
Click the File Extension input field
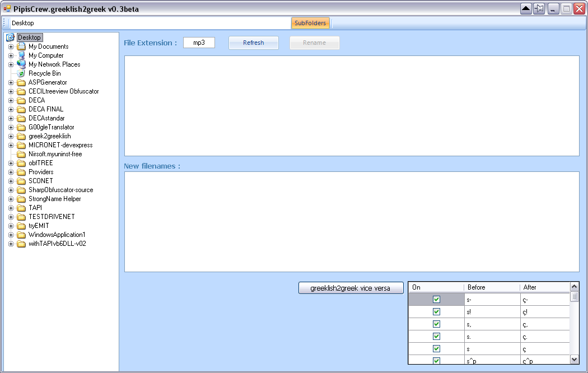199,43
